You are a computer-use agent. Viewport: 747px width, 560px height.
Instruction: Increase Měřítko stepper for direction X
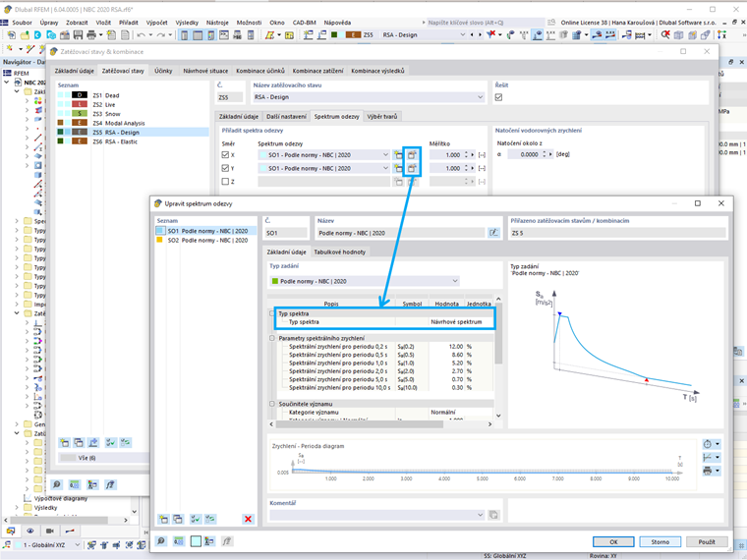pos(466,153)
